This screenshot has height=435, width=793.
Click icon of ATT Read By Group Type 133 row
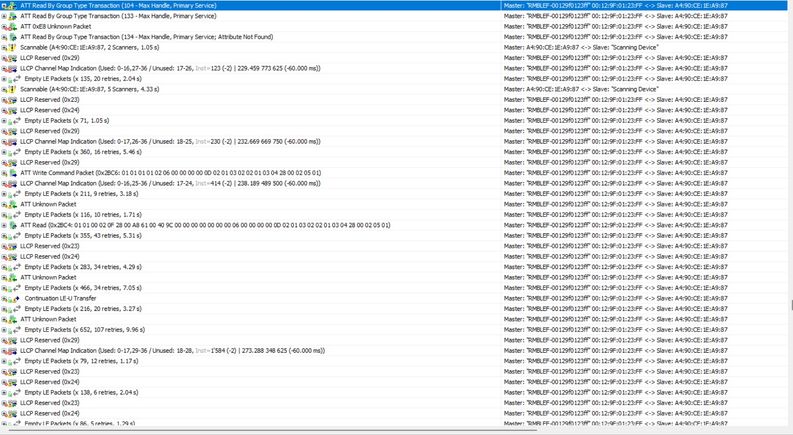(12, 16)
